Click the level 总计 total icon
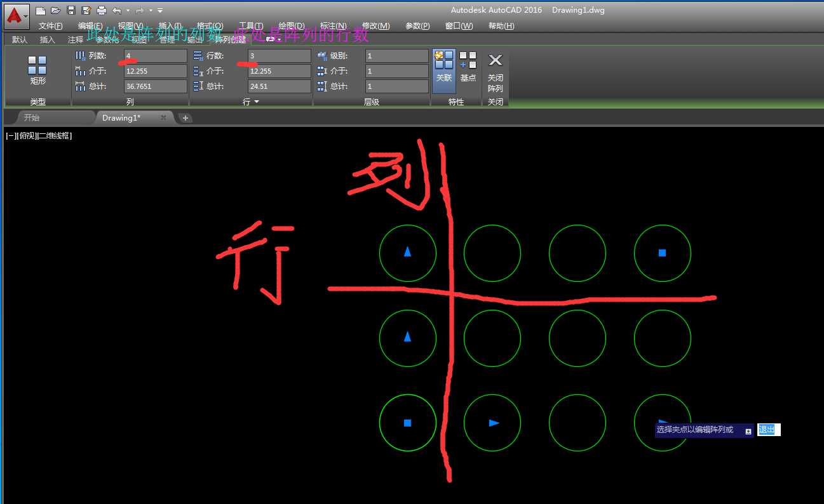824x504 pixels. pyautogui.click(x=322, y=86)
